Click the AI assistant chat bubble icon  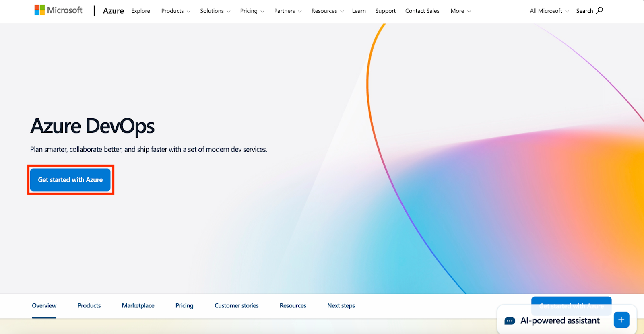(510, 321)
